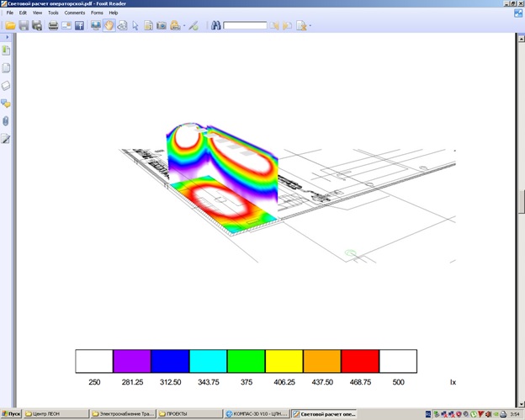Open the search options dropdown arrow
The height and width of the screenshot is (420, 525).
(310, 25)
